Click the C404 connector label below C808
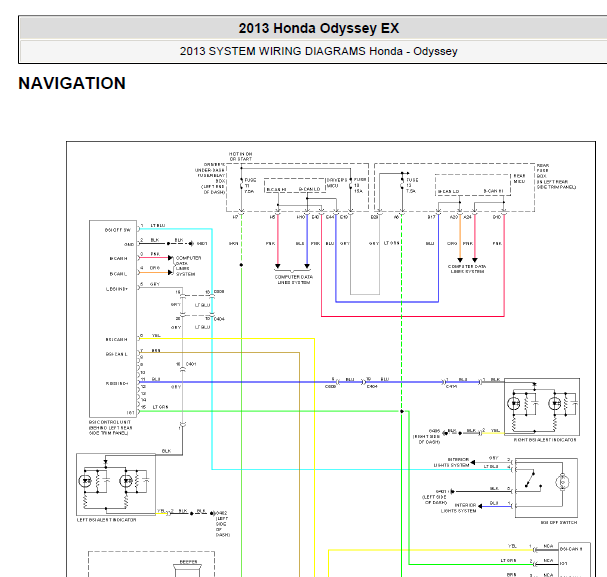Viewport: 607px width, 577px height. point(219,319)
